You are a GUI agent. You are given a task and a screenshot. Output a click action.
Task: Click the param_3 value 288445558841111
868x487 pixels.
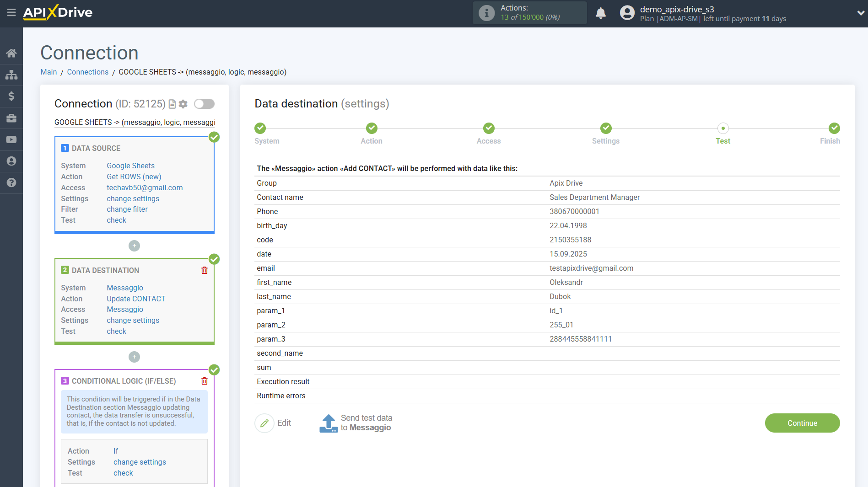(x=581, y=339)
